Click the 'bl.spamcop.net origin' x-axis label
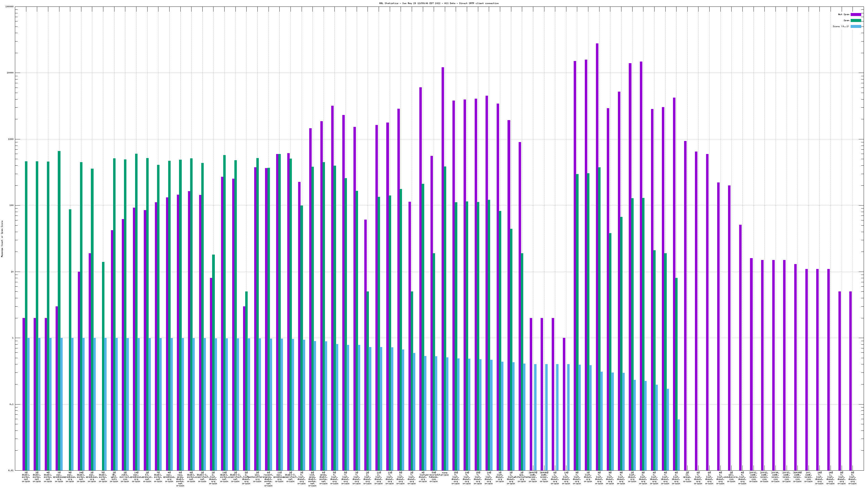The image size is (868, 488). tap(147, 477)
